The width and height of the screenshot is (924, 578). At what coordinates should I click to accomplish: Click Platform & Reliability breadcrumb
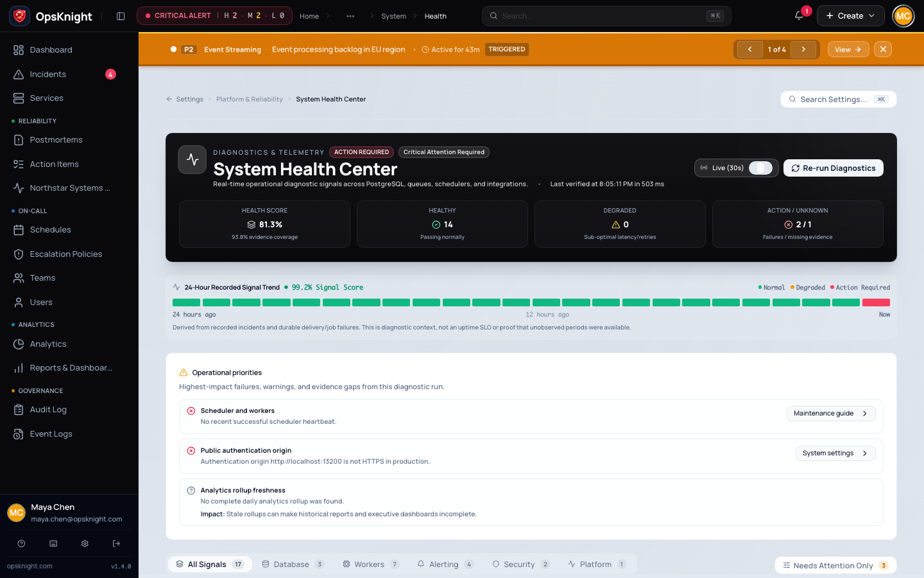click(x=250, y=100)
